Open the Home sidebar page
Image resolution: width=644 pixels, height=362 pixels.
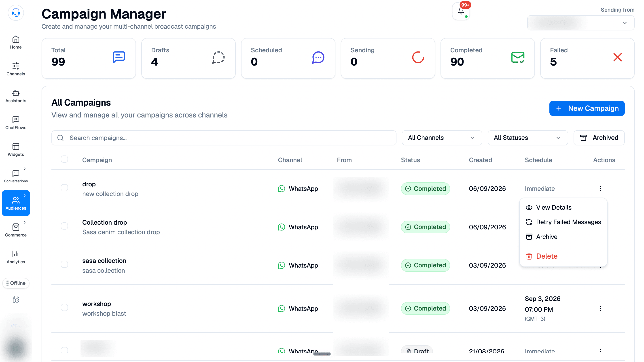[x=16, y=42]
